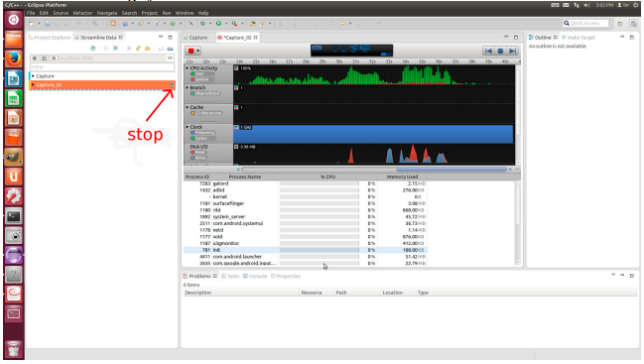The width and height of the screenshot is (644, 364).
Task: Click the counter configuration button
Action: (x=44, y=59)
